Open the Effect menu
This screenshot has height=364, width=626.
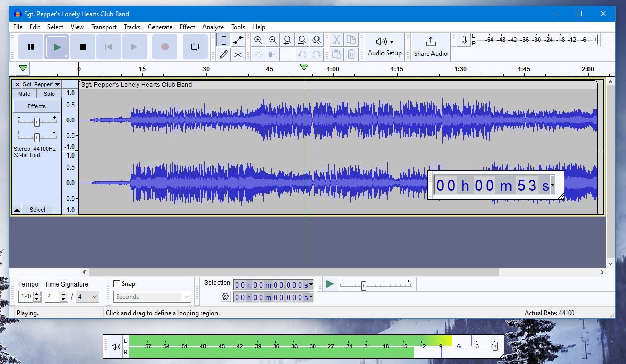(x=187, y=27)
